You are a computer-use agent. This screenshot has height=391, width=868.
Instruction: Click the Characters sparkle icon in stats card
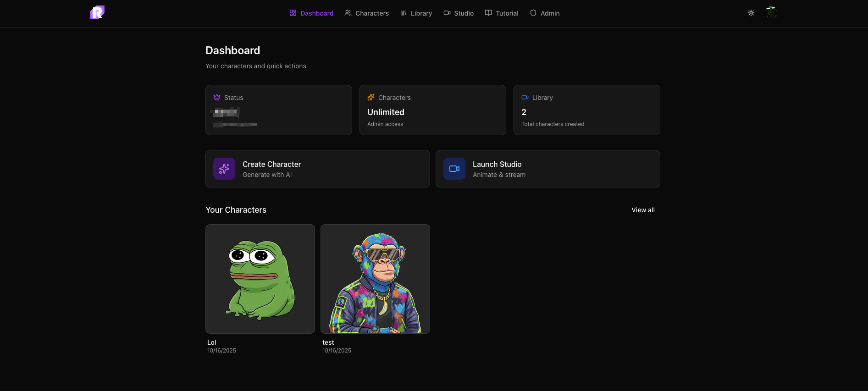click(x=371, y=97)
